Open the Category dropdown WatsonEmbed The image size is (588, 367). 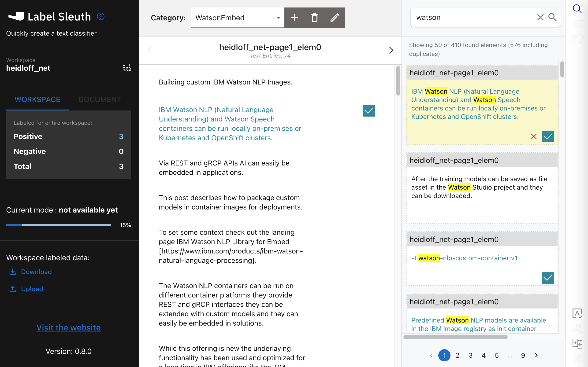237,18
